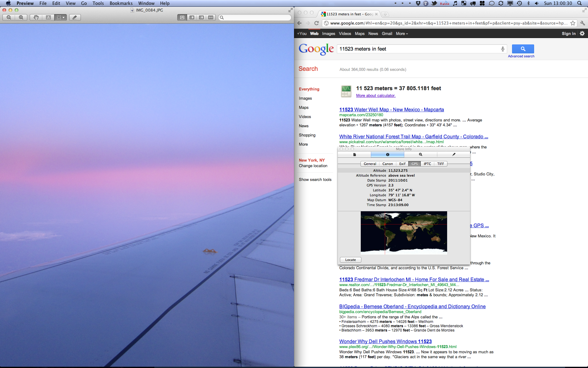The height and width of the screenshot is (368, 588).
Task: Open White River National Forest Trail Map result
Action: point(413,136)
